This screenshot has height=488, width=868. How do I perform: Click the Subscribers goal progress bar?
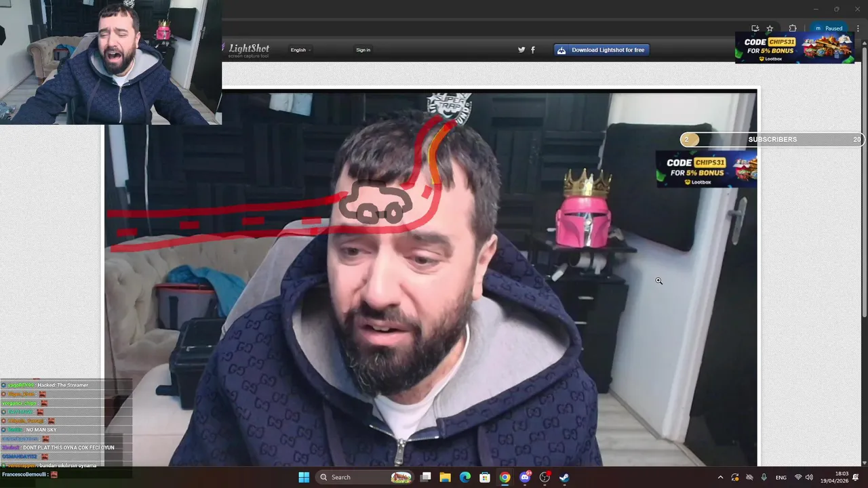tap(772, 140)
